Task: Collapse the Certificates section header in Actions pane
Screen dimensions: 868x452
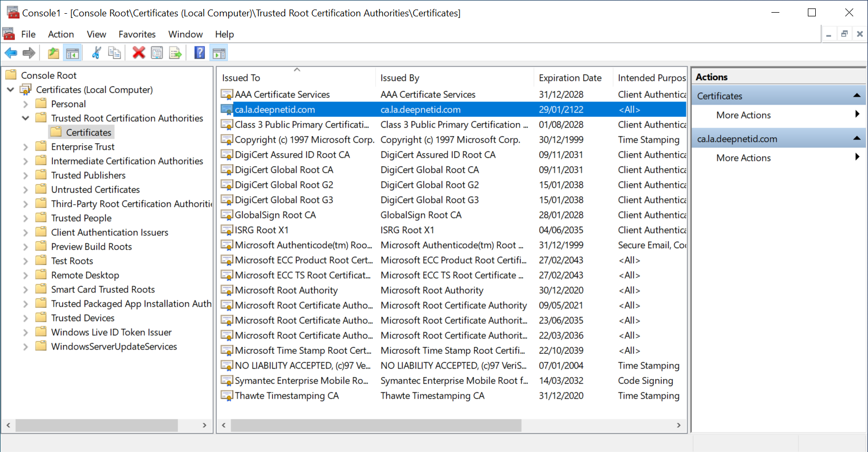Action: pyautogui.click(x=856, y=96)
